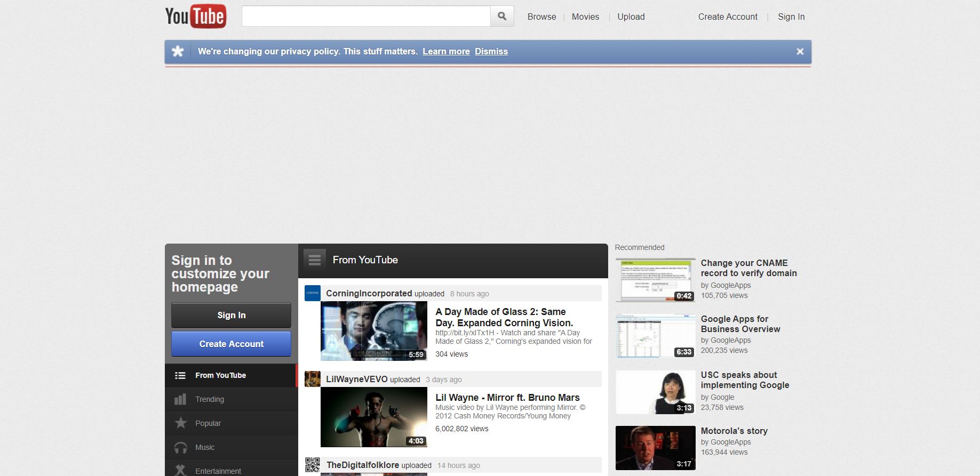Viewport: 980px width, 476px height.
Task: Open Google Apps for Business Overview thumbnail
Action: [656, 336]
